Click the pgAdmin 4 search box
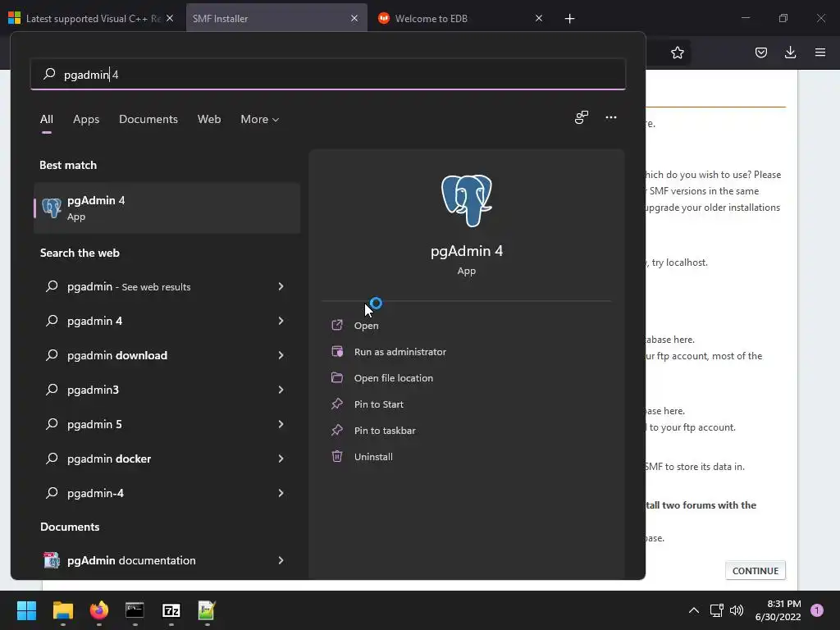The width and height of the screenshot is (840, 630). (328, 75)
